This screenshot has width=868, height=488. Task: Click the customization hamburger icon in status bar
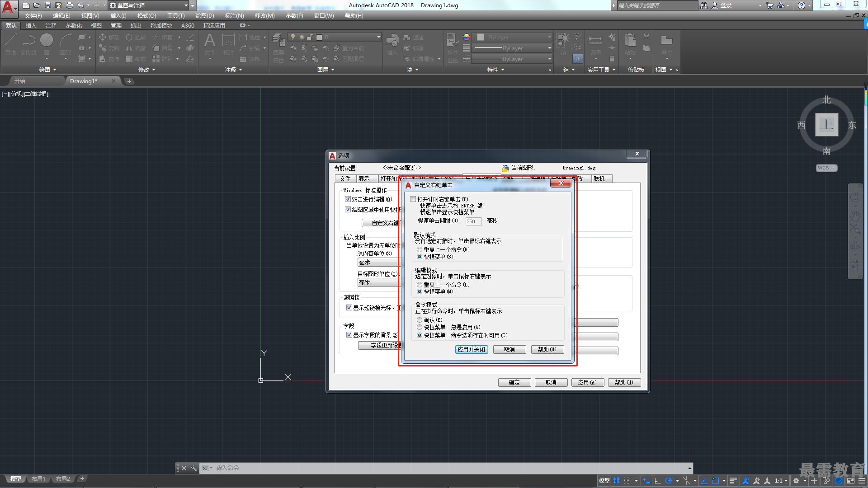(x=862, y=481)
